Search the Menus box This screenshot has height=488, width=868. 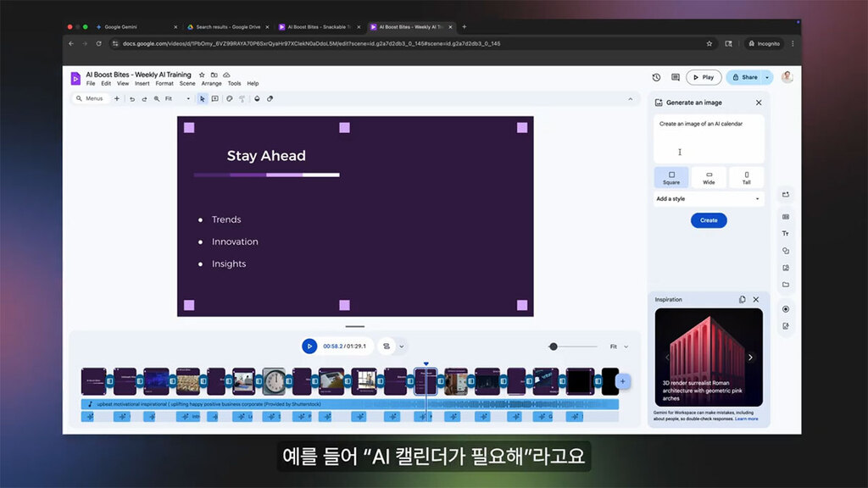(91, 99)
